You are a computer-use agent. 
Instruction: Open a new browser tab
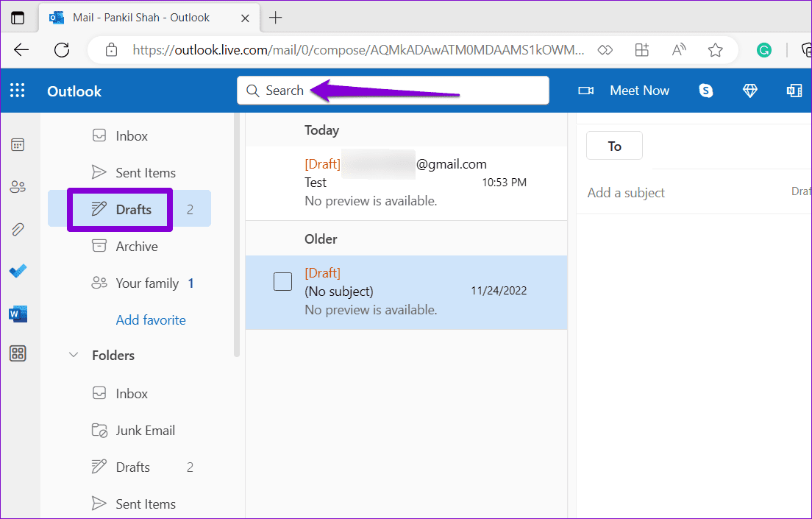point(276,18)
